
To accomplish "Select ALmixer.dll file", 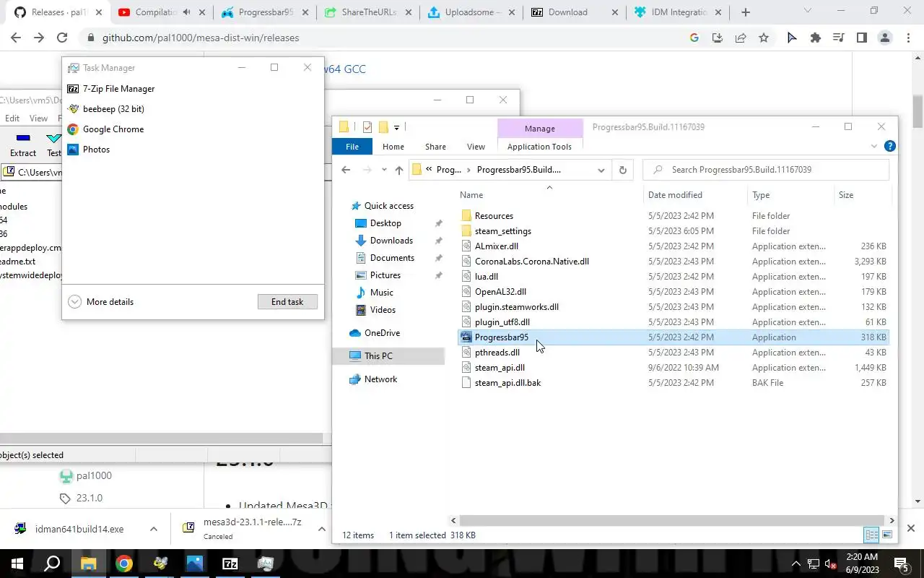I will click(x=496, y=246).
